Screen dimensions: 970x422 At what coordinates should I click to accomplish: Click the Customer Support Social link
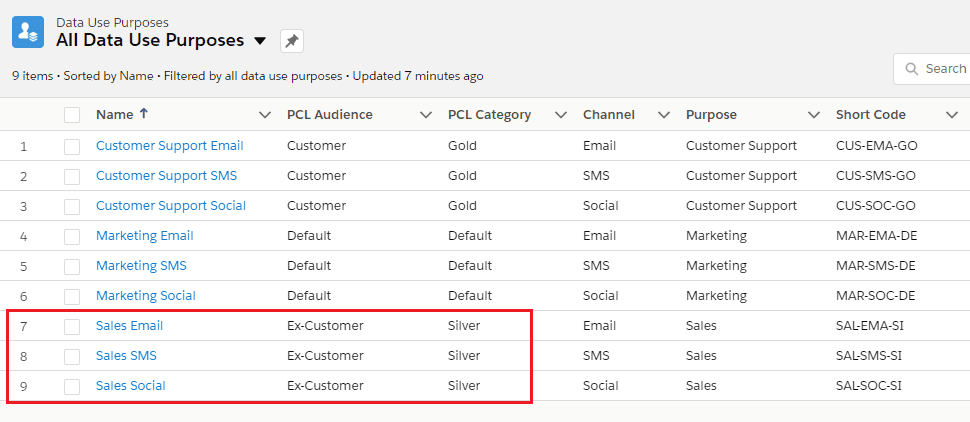170,206
